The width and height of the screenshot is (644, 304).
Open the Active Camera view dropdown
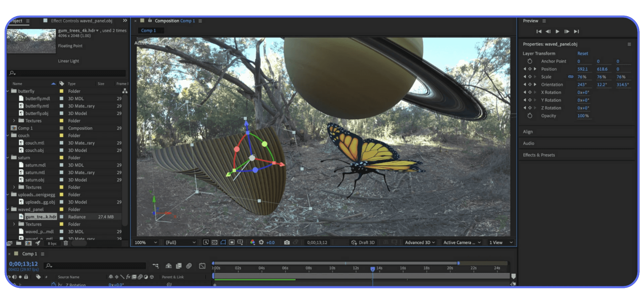(x=461, y=242)
